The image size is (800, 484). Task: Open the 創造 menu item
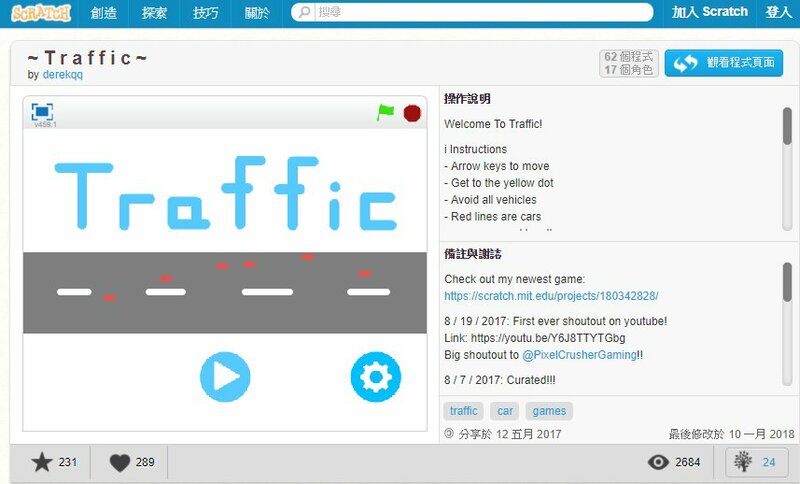[104, 13]
